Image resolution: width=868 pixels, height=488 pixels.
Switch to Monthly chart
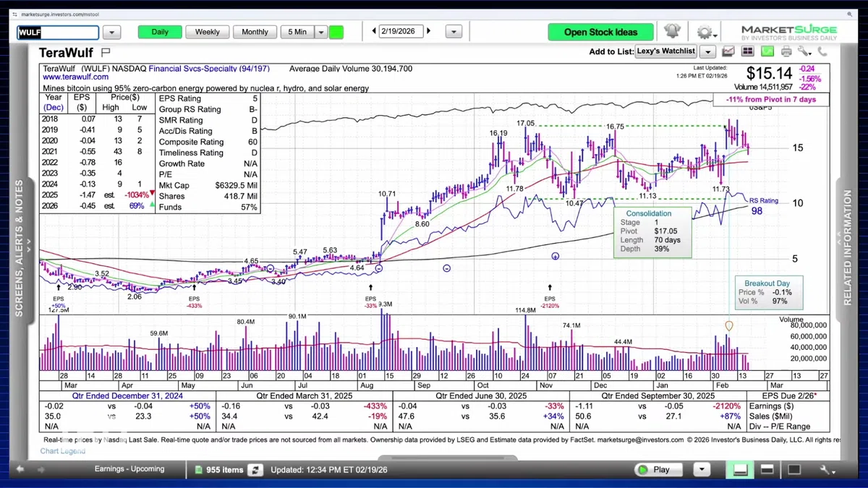point(255,32)
